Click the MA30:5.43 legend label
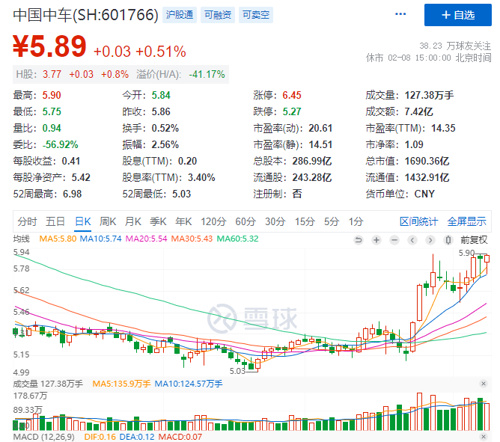This screenshot has height=442, width=500. pyautogui.click(x=192, y=239)
